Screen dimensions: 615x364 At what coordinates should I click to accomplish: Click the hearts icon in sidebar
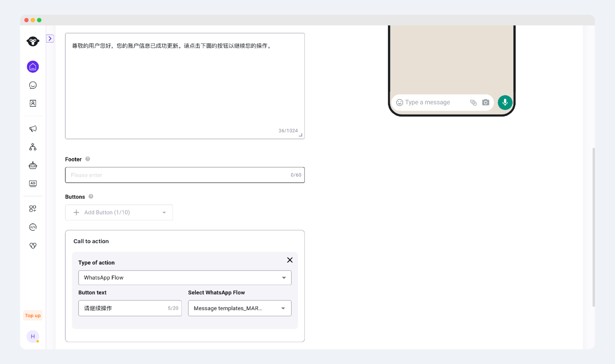click(x=33, y=245)
